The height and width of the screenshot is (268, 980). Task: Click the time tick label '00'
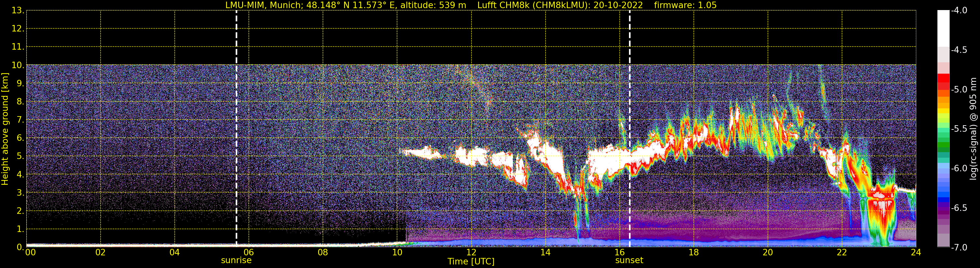tap(31, 252)
